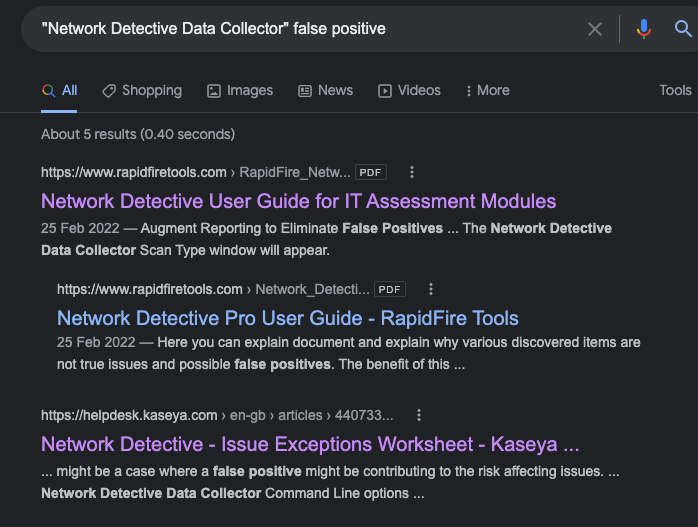Screen dimensions: 698x527
Task: Start voice search with microphone icon
Action: pos(644,29)
